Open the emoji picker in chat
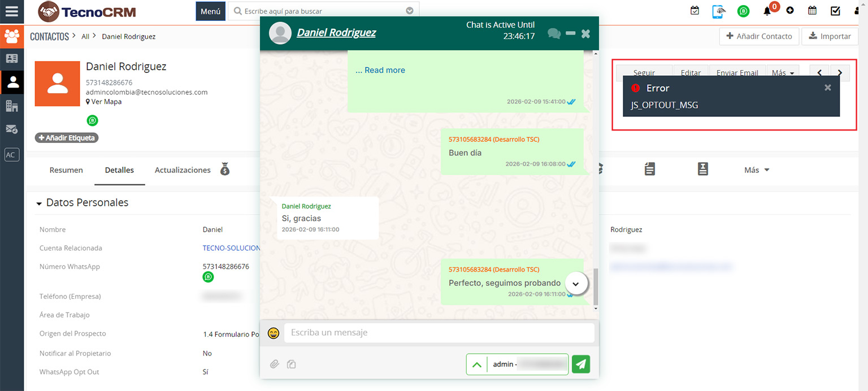The height and width of the screenshot is (391, 868). coord(274,333)
